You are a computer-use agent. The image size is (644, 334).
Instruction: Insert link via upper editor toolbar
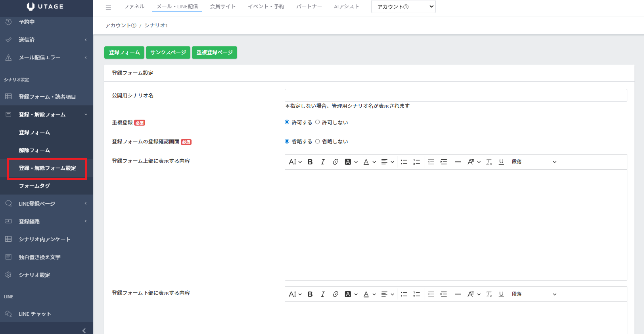[x=335, y=162]
